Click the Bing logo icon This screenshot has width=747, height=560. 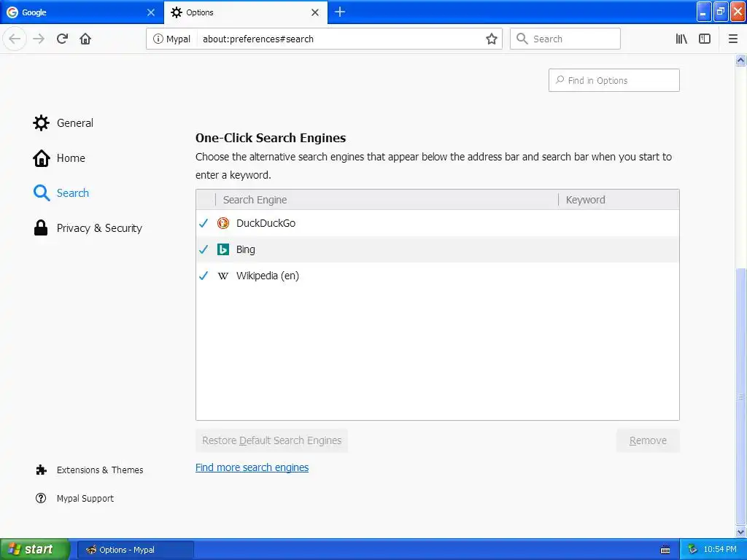pyautogui.click(x=223, y=249)
